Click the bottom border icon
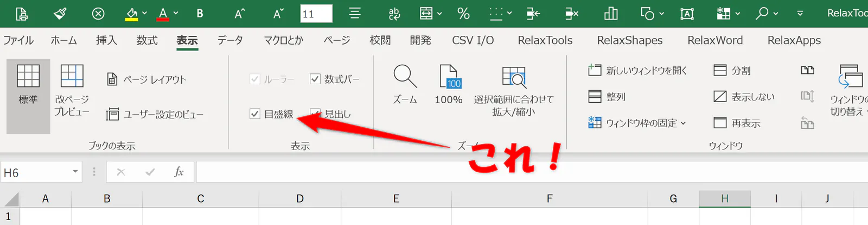Viewport: 868px width, 225px height. (x=496, y=13)
